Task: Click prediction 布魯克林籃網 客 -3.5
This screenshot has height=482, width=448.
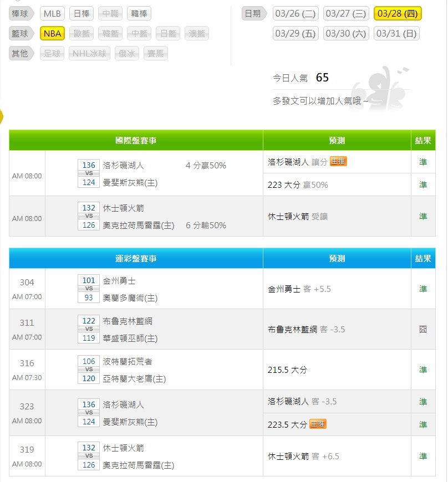Action: tap(307, 330)
